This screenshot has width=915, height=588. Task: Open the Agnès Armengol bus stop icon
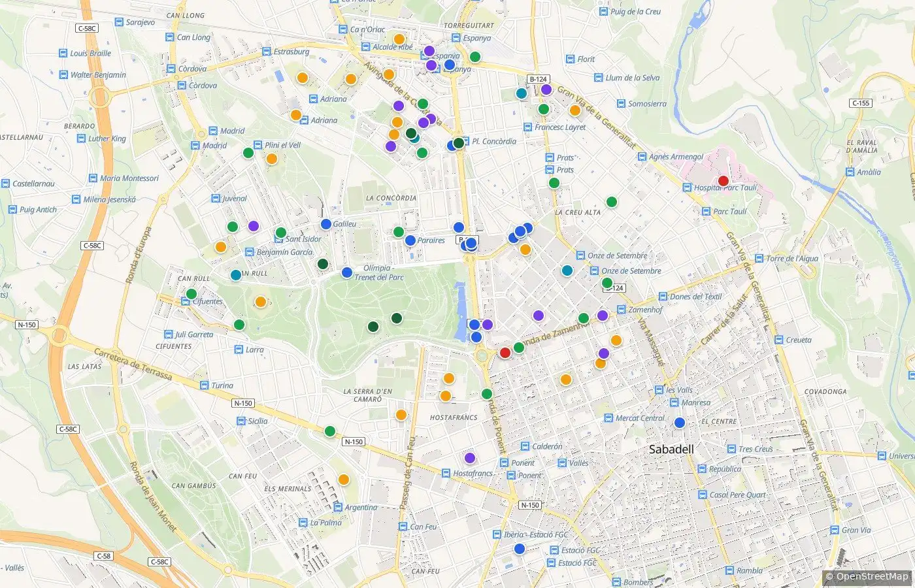click(642, 157)
